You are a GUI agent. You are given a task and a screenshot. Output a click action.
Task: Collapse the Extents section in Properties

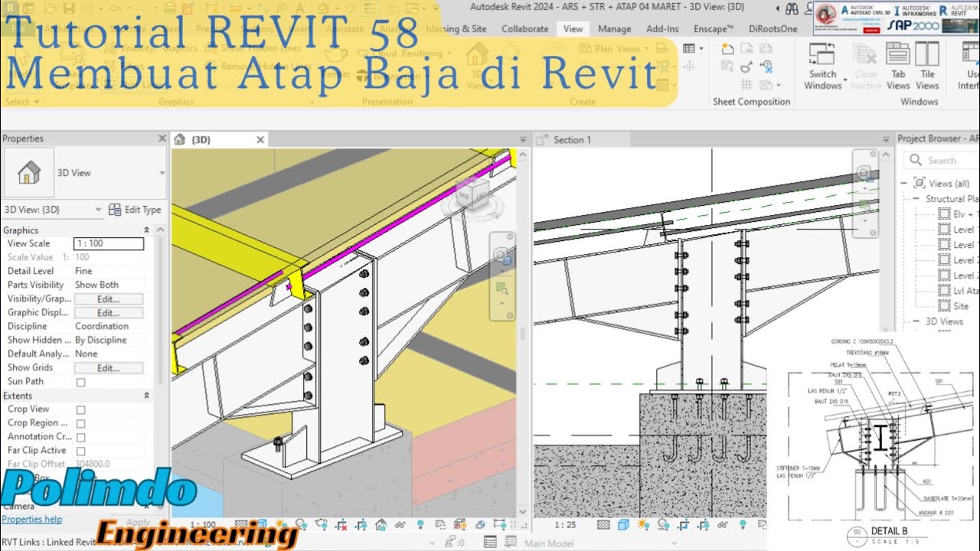click(146, 396)
